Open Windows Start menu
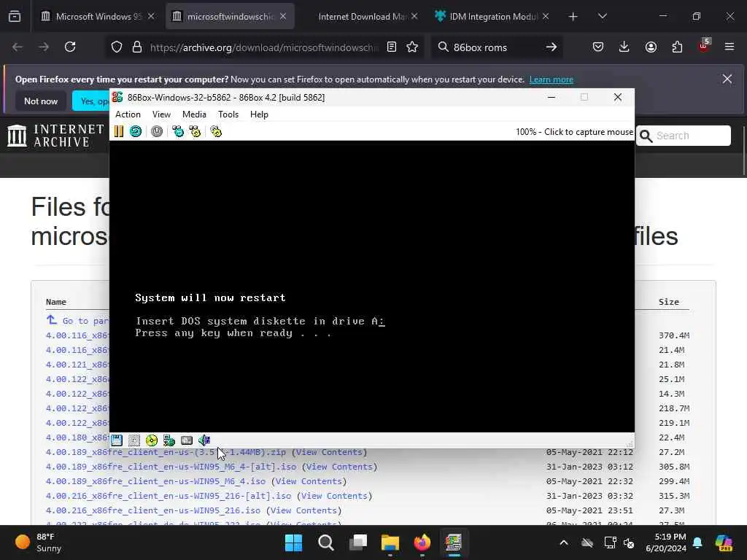Viewport: 747px width, 560px height. tap(293, 542)
